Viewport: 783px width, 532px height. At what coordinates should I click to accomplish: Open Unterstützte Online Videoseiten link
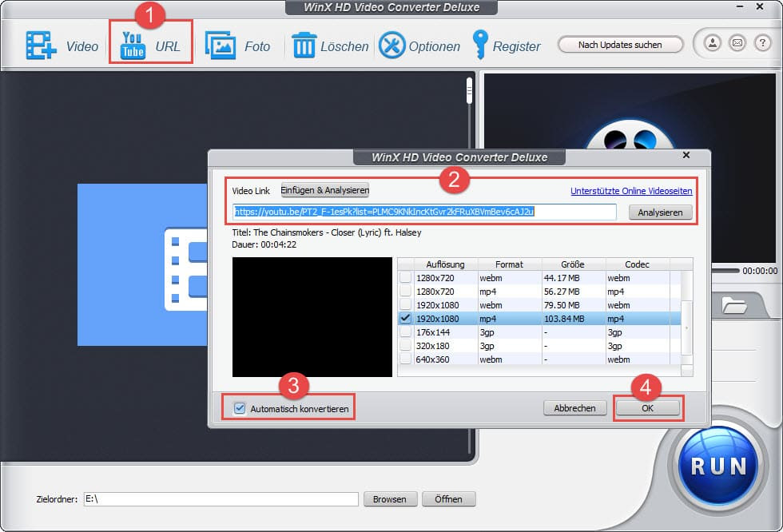631,191
